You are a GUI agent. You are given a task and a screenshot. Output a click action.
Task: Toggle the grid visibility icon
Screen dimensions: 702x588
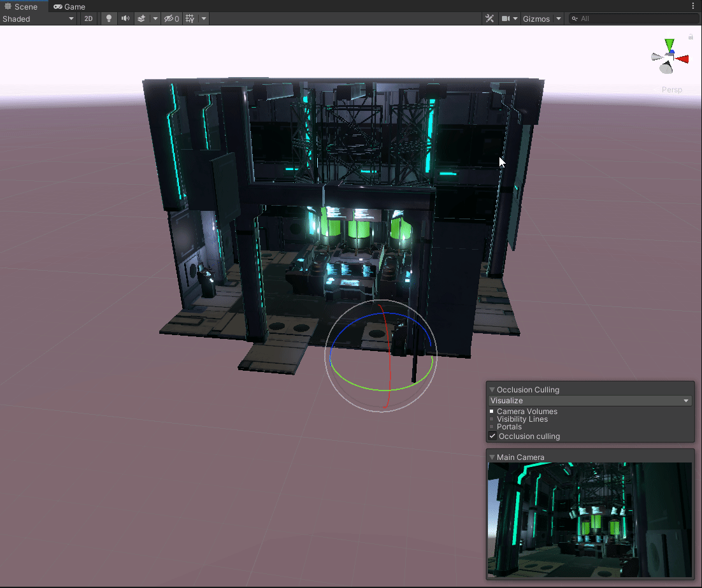pyautogui.click(x=190, y=19)
